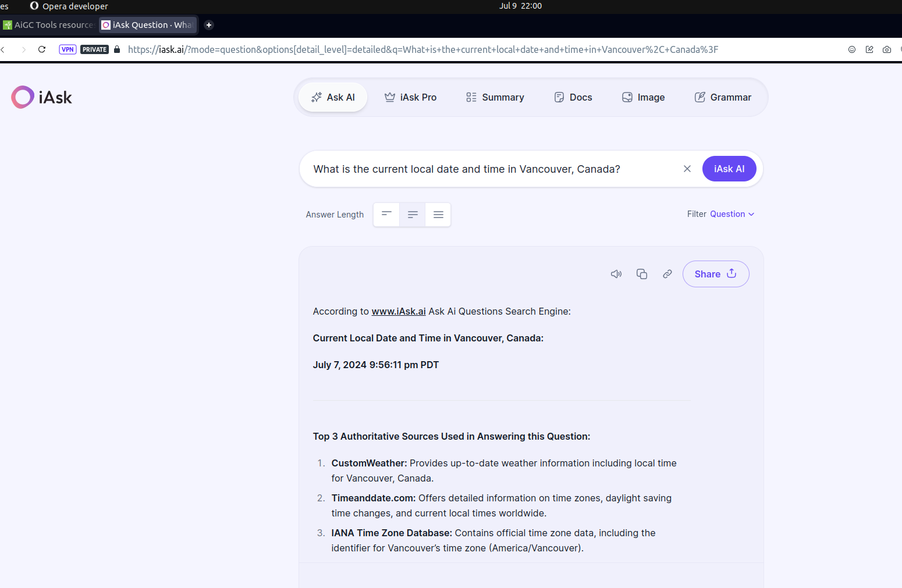
Task: Click 'Current Local Date and Time in Vancouver' heading
Action: point(428,338)
